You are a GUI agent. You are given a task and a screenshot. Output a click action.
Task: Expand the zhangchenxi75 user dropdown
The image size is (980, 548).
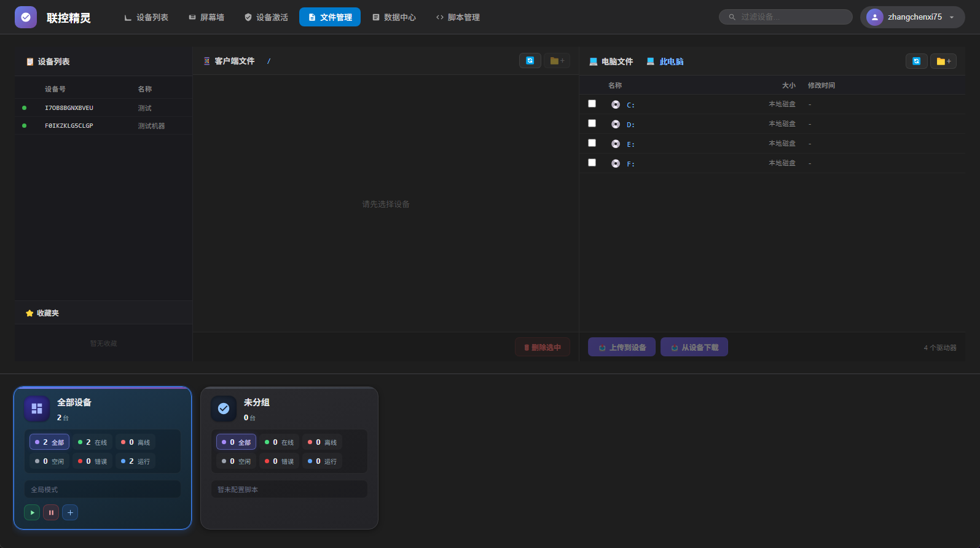click(912, 17)
